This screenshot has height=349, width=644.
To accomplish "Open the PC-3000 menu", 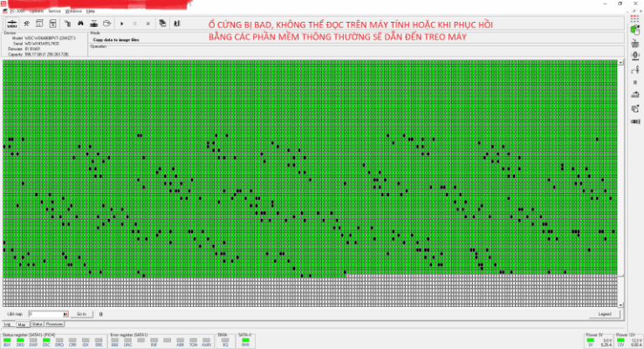I will coord(17,11).
